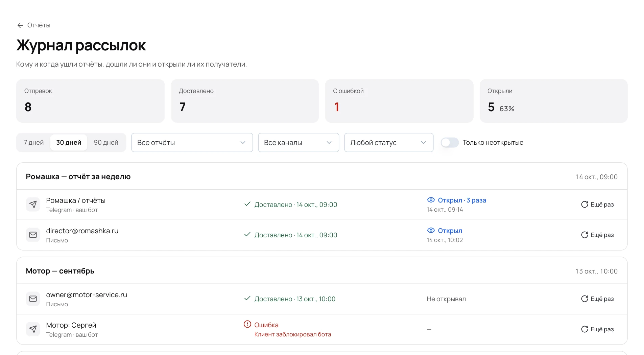Click eye icon in director@romashka.ru row
This screenshot has height=355, width=644.
click(x=431, y=231)
